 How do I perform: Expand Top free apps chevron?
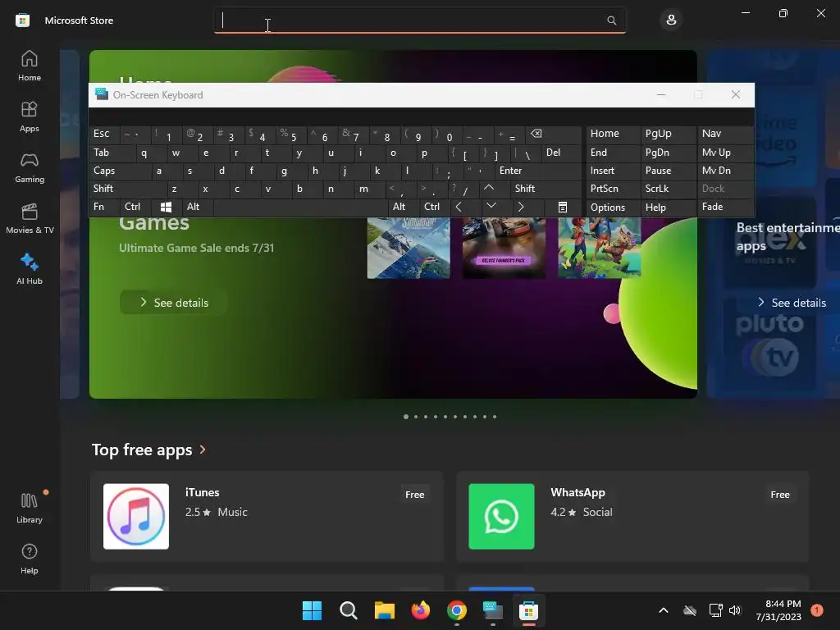(x=203, y=450)
